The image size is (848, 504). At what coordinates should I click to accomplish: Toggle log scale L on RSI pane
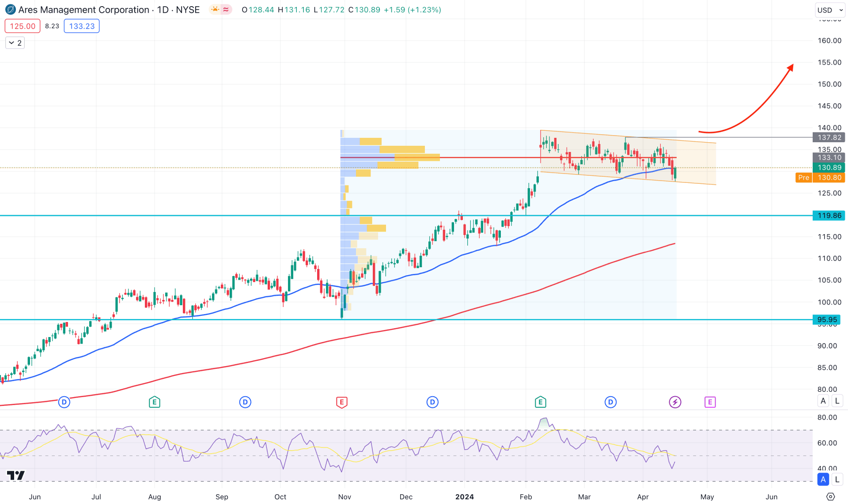[837, 479]
